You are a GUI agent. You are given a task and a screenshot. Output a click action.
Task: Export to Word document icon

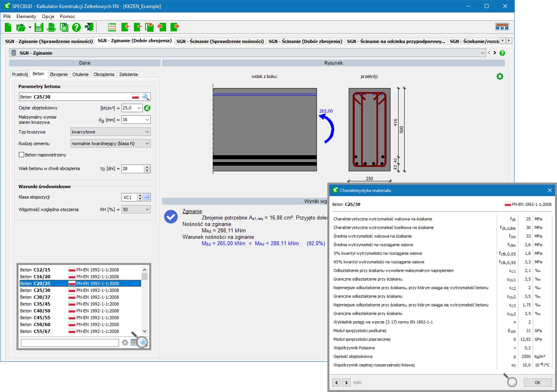[x=64, y=27]
